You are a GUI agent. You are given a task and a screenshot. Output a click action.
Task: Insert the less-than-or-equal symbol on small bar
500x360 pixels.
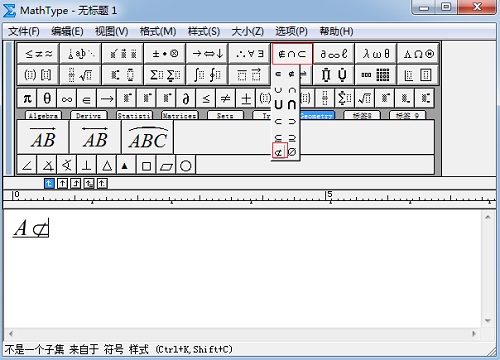[206, 98]
